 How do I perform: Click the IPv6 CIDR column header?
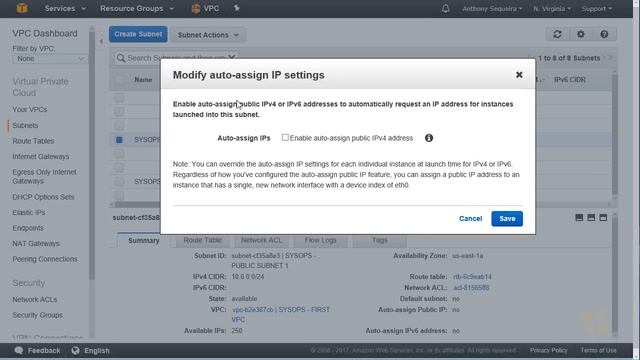(x=569, y=80)
